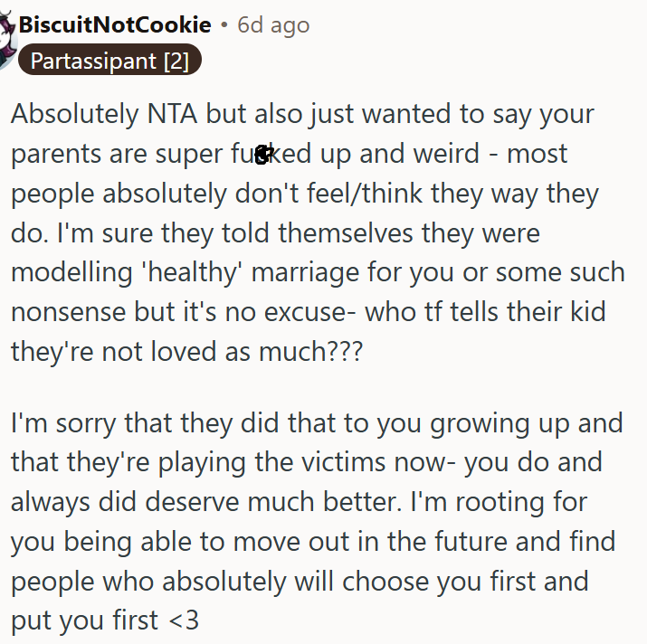Click the word 'victims' in the second paragraph

pyautogui.click(x=343, y=461)
